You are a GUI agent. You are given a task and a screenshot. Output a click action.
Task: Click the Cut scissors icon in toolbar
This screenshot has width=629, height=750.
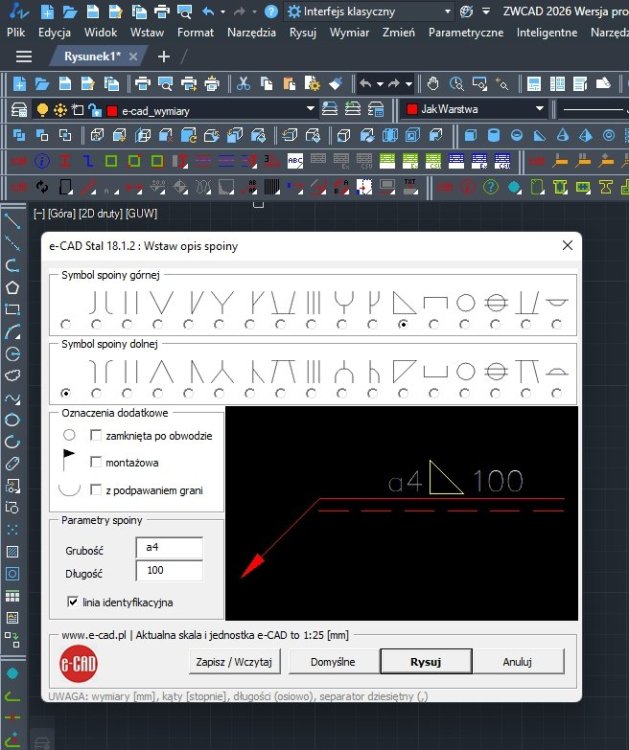point(243,84)
